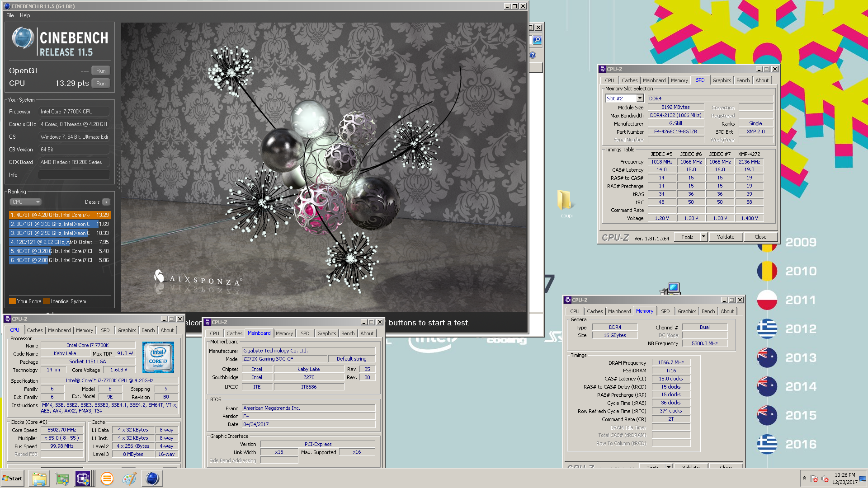The height and width of the screenshot is (488, 868).
Task: Open the CPU ranking type dropdown
Action: 25,202
